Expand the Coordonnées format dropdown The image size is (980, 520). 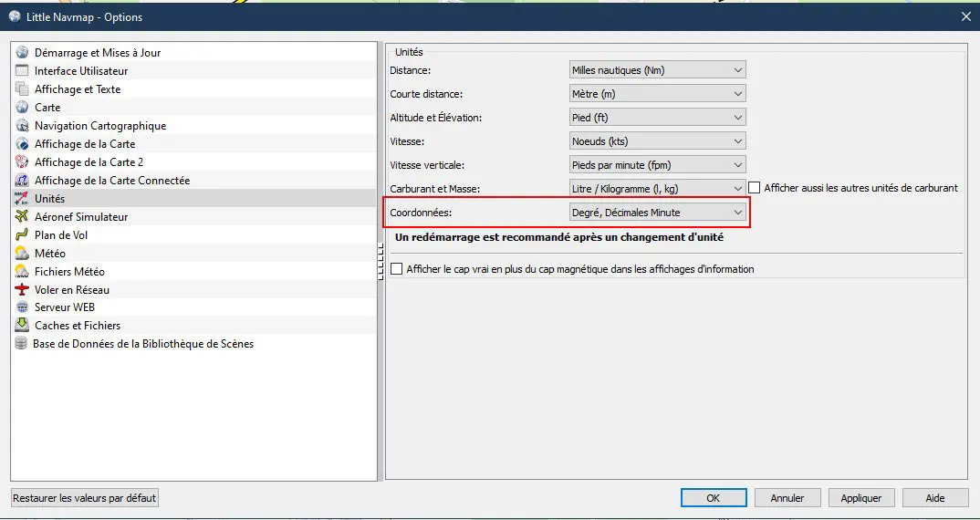[x=658, y=213]
